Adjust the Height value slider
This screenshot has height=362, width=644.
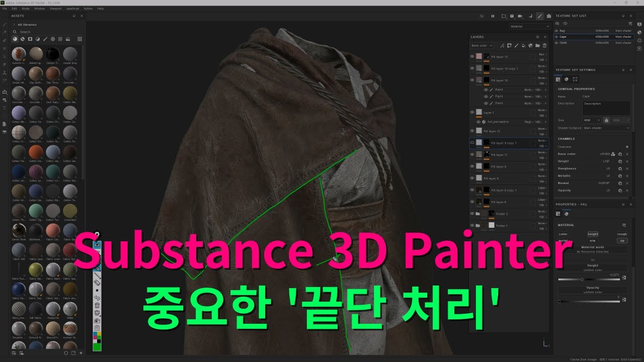589,280
